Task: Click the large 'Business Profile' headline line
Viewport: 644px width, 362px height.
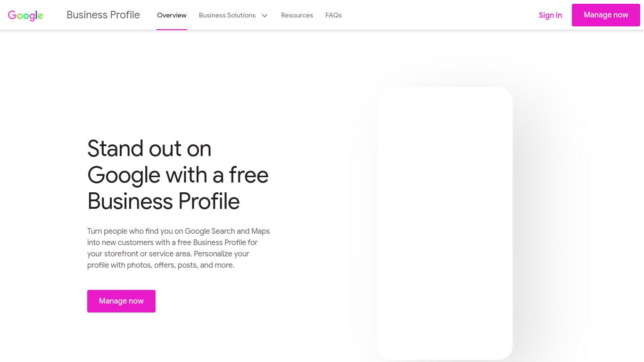Action: (164, 202)
